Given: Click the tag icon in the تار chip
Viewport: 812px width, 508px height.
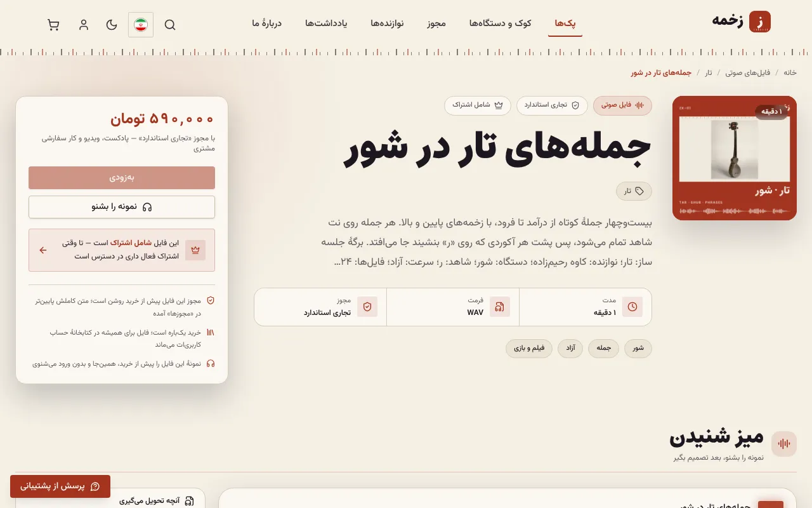Looking at the screenshot, I should [x=639, y=191].
